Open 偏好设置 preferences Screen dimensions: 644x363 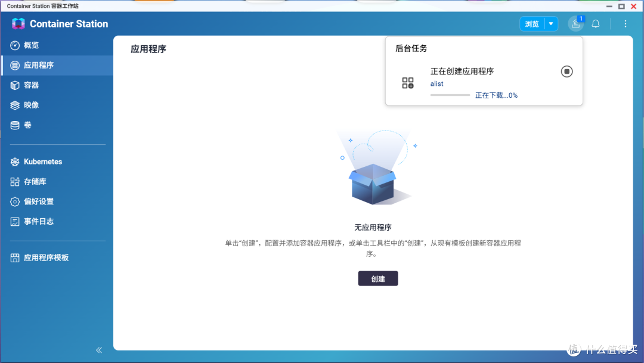click(57, 201)
